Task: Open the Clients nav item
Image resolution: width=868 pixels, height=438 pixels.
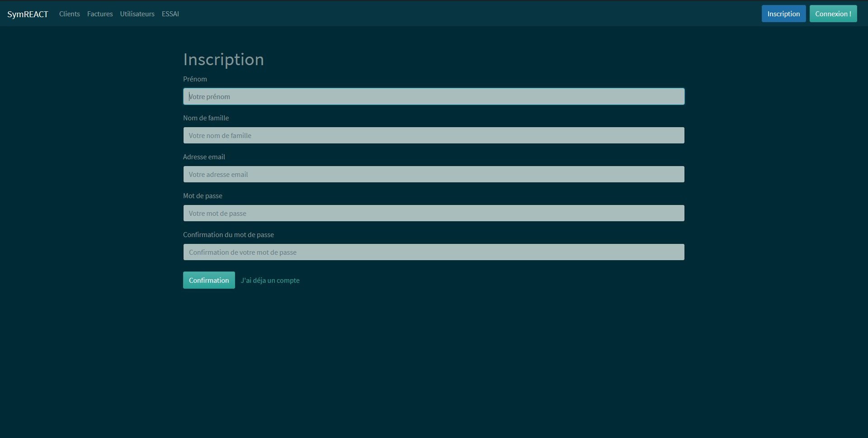Action: pos(69,14)
